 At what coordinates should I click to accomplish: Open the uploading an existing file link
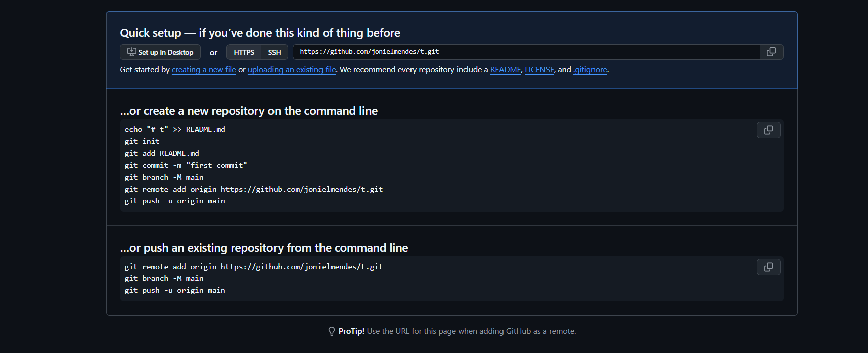click(292, 70)
